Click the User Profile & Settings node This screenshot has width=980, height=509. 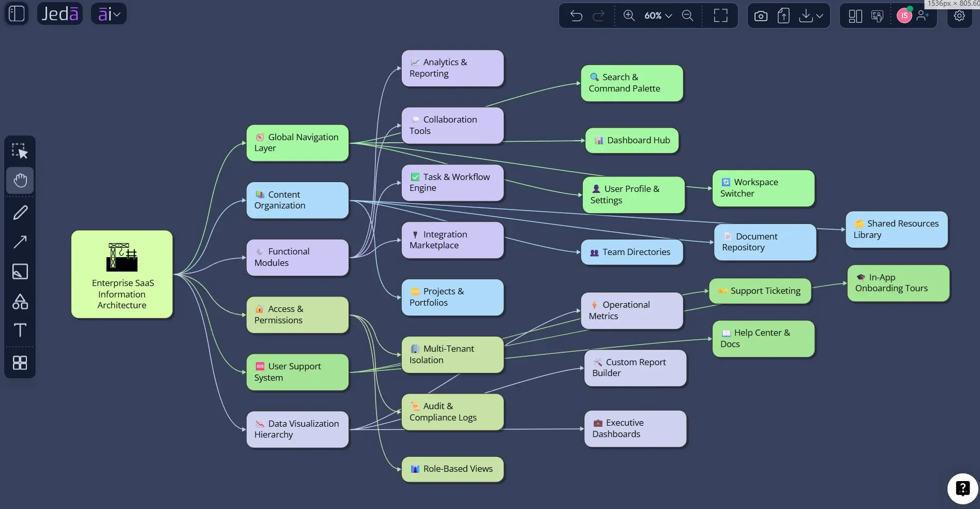pos(634,194)
